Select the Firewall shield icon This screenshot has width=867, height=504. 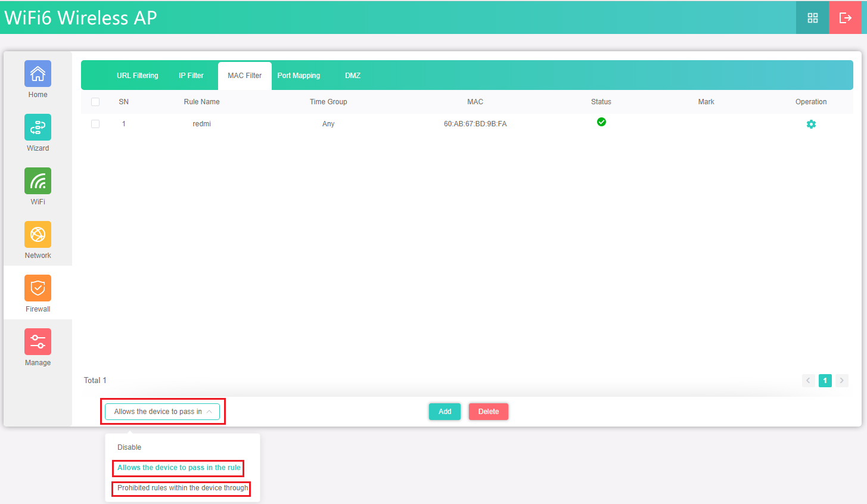(38, 288)
